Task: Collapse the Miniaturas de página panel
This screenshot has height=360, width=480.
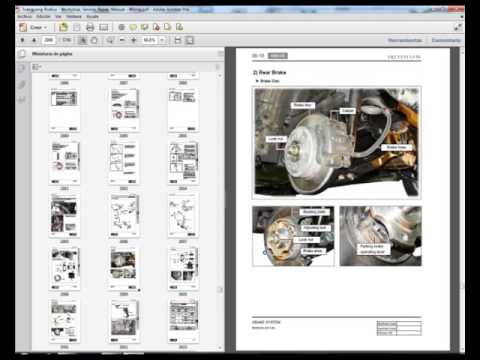Action: [221, 54]
